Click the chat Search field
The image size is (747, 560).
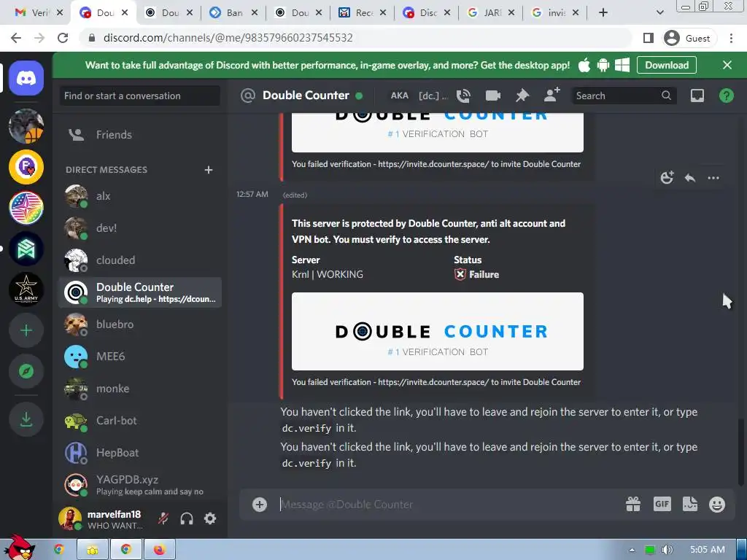click(x=623, y=96)
